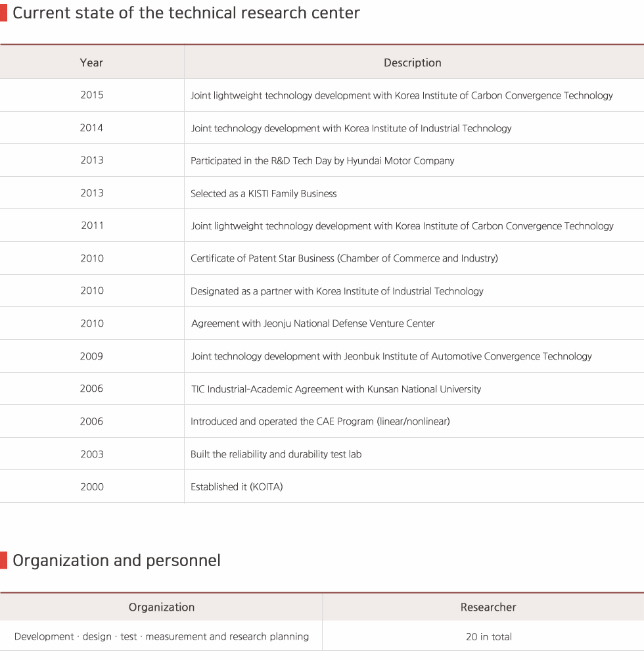Select Certificate of Patent Star Business row

point(322,258)
